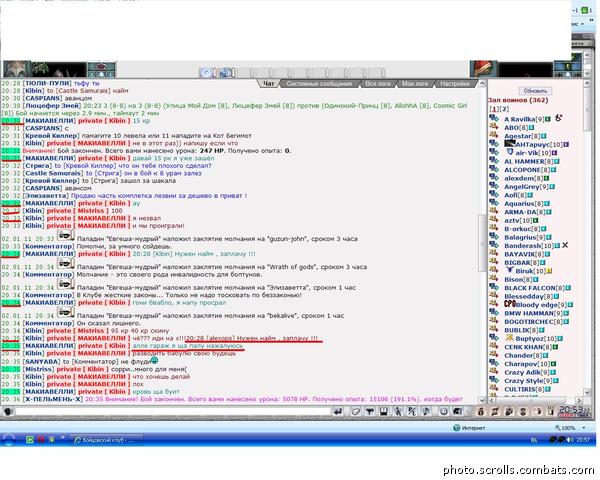
Task: Click the crossed-out figure icon in chat bar
Action: click(412, 411)
